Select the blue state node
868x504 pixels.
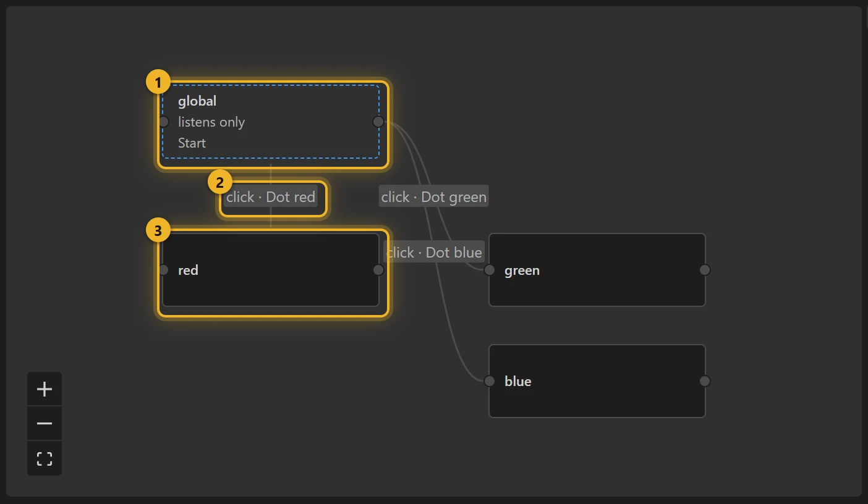[597, 381]
